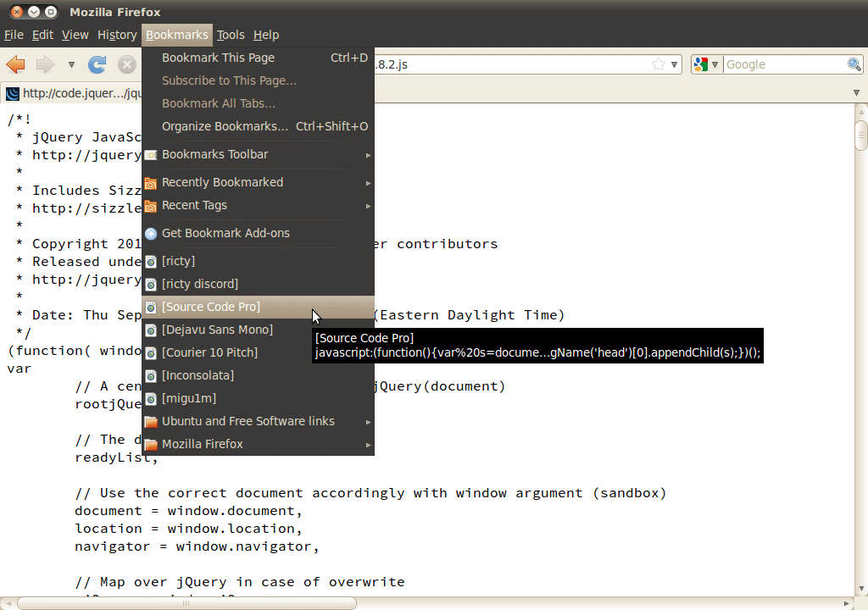Click the [Inconsolata] bookmarklet icon
This screenshot has width=868, height=610.
(x=151, y=375)
